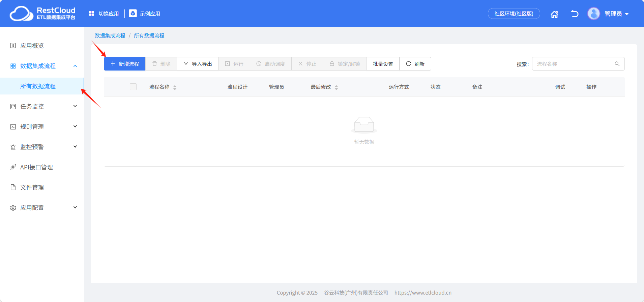Screen dimensions: 644x302
Task: Click the back arrow icon in header
Action: point(575,14)
